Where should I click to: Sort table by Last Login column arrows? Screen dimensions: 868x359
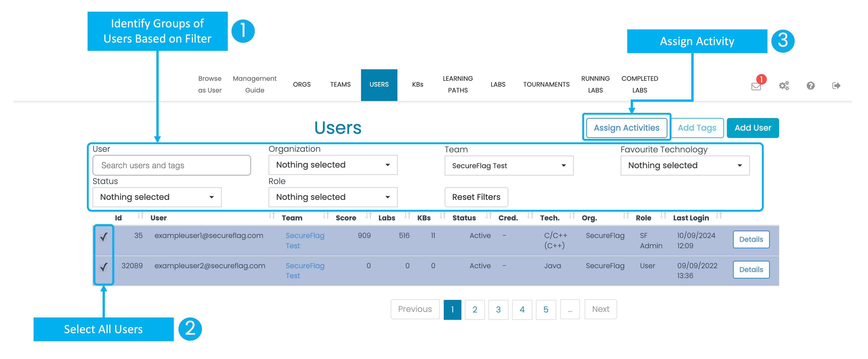tap(719, 215)
